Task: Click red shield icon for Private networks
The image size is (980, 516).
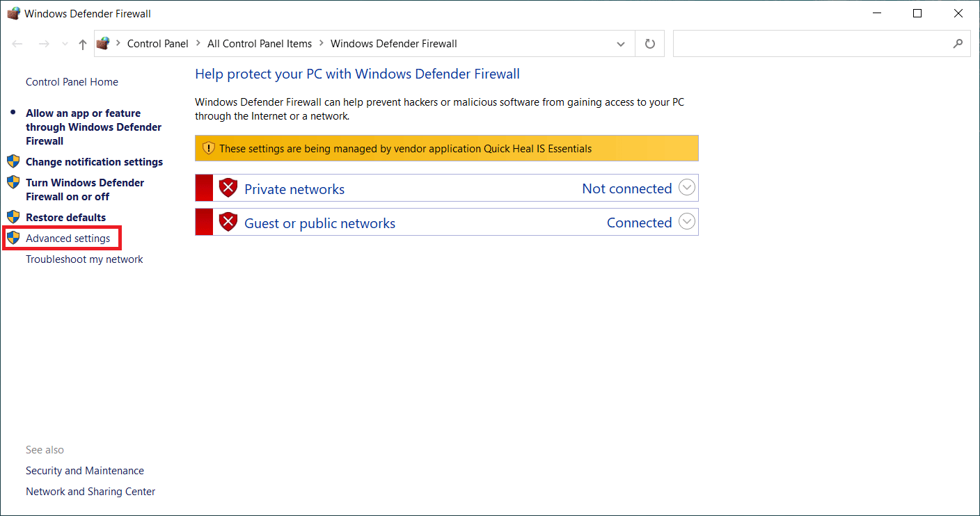Action: pyautogui.click(x=228, y=188)
